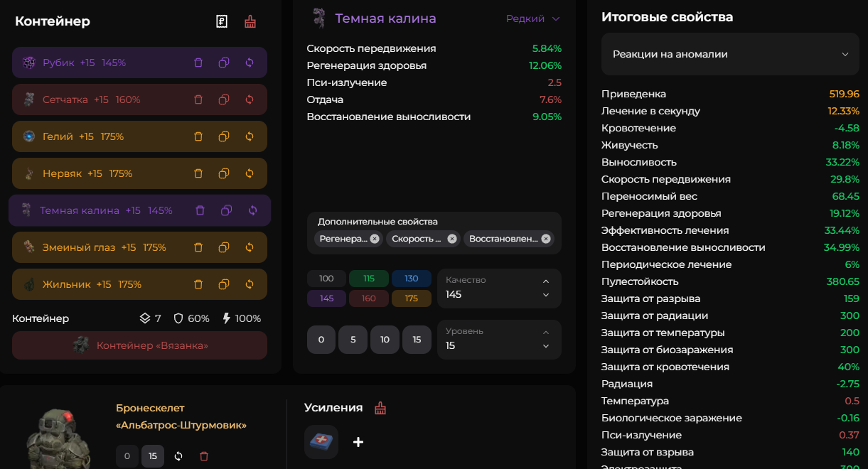Click the ruble price icon in container header
868x469 pixels.
[222, 21]
